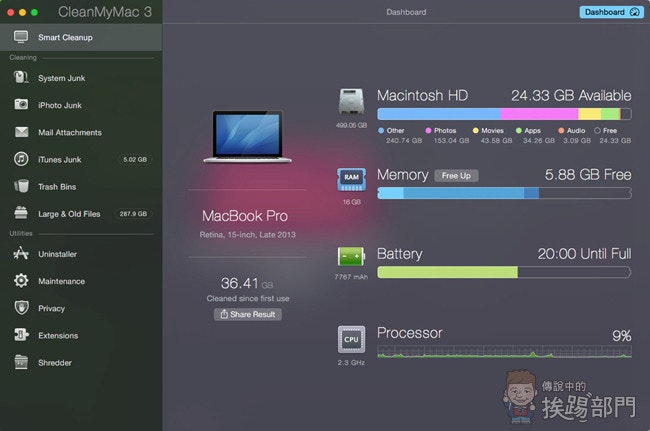Click the Free Up memory button
650x431 pixels.
tap(456, 176)
